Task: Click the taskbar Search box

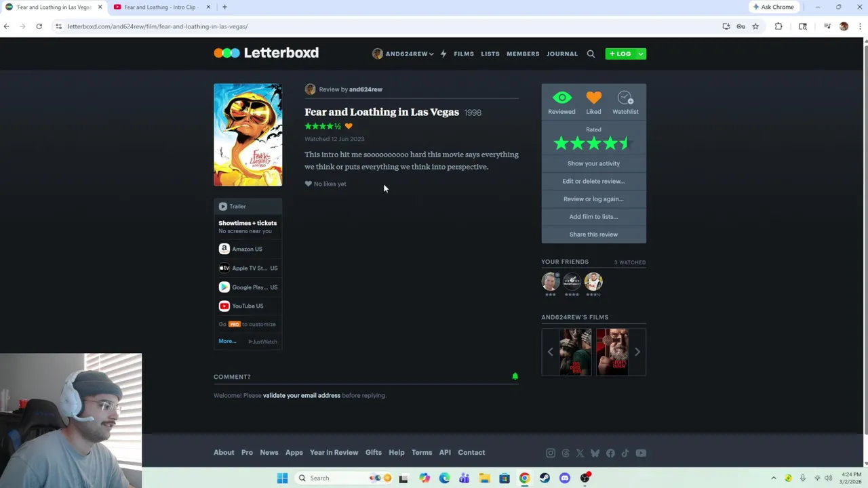Action: point(344,478)
